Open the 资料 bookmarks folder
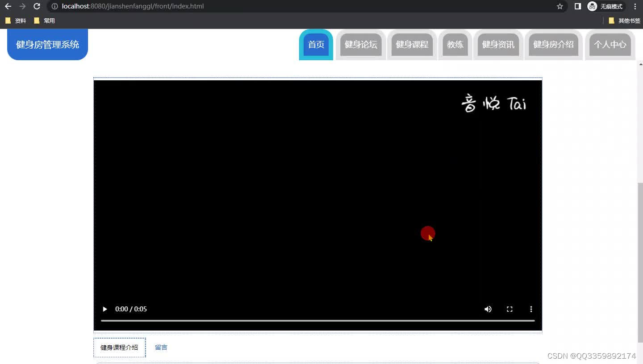The width and height of the screenshot is (643, 364). (x=16, y=21)
